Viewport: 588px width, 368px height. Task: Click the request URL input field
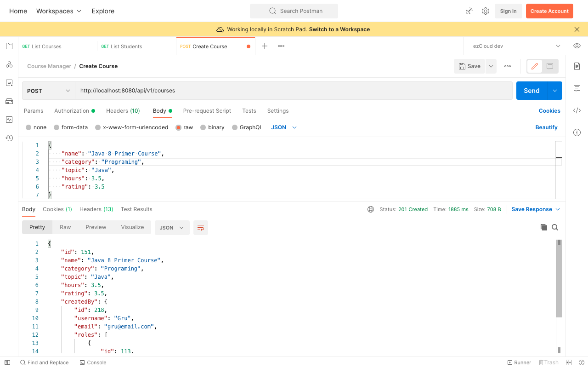[x=294, y=91]
